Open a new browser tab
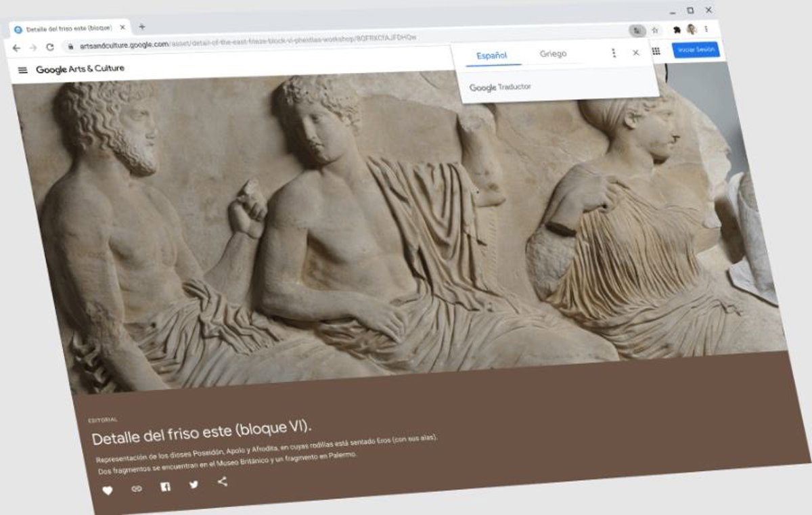 click(x=141, y=27)
